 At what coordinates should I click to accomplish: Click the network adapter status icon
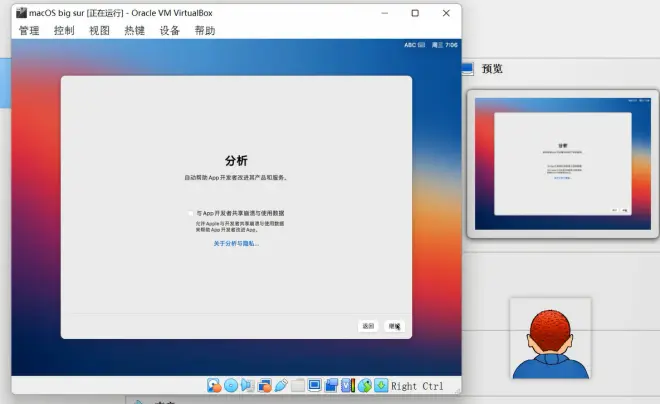click(x=264, y=385)
